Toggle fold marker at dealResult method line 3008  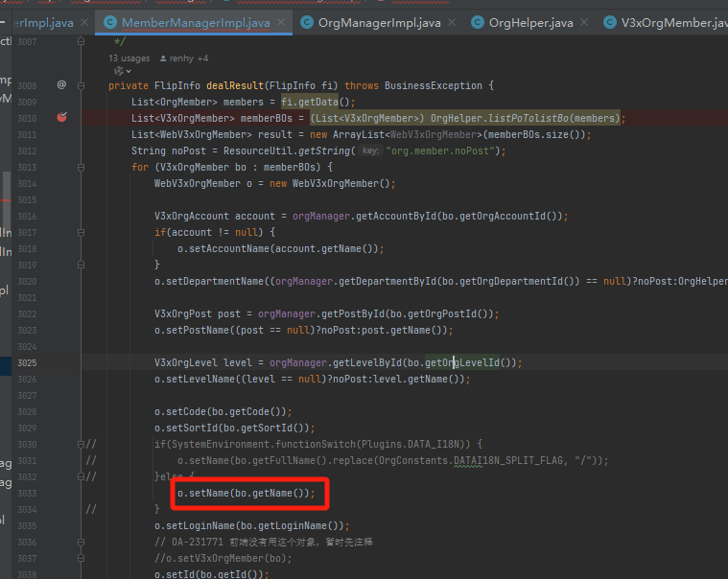tap(81, 86)
